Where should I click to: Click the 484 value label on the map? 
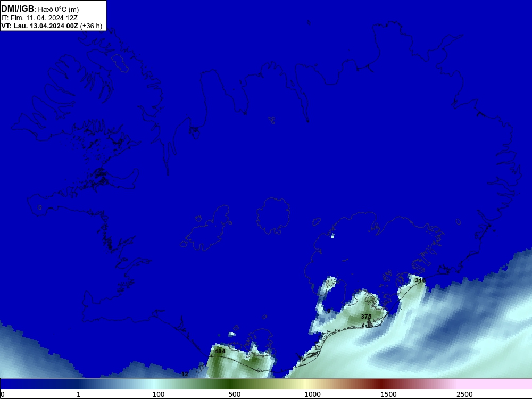click(220, 351)
